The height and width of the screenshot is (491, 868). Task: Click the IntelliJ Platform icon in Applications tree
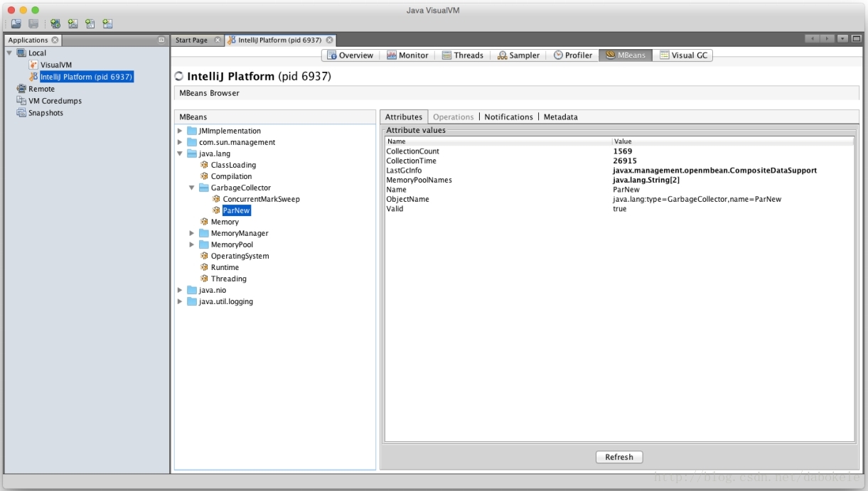[x=33, y=77]
